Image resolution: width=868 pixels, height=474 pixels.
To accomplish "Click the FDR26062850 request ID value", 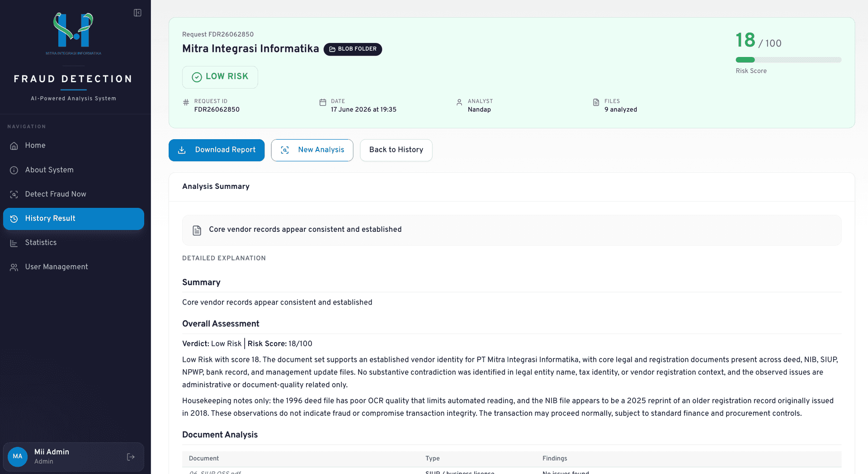I will 217,110.
